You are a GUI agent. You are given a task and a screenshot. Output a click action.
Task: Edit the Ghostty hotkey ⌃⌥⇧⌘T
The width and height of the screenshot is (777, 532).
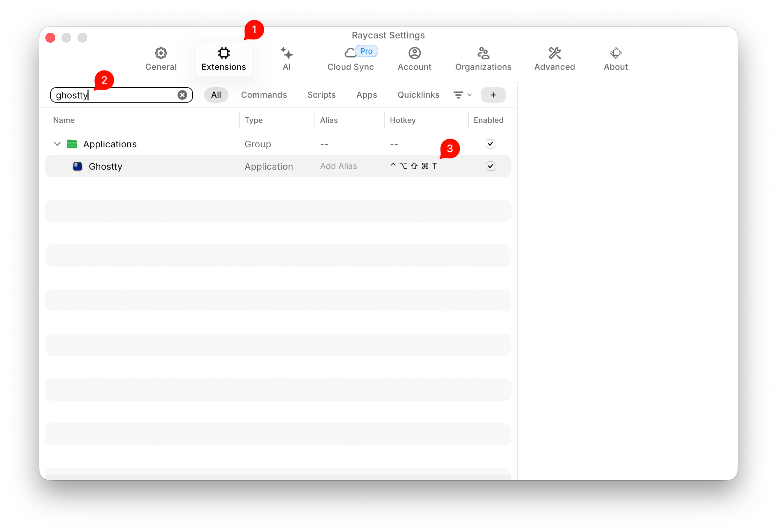(414, 166)
